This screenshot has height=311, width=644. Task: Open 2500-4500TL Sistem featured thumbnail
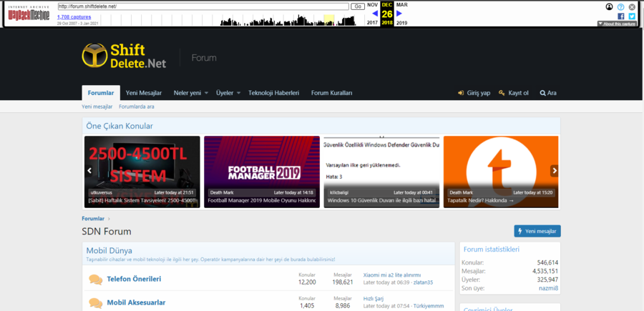[142, 172]
